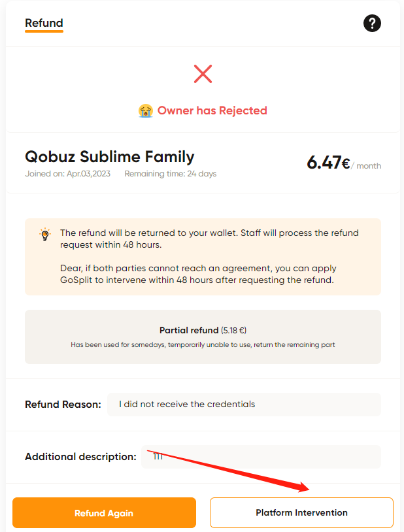Click the Refund Reason label
This screenshot has width=404, height=532.
click(x=63, y=405)
